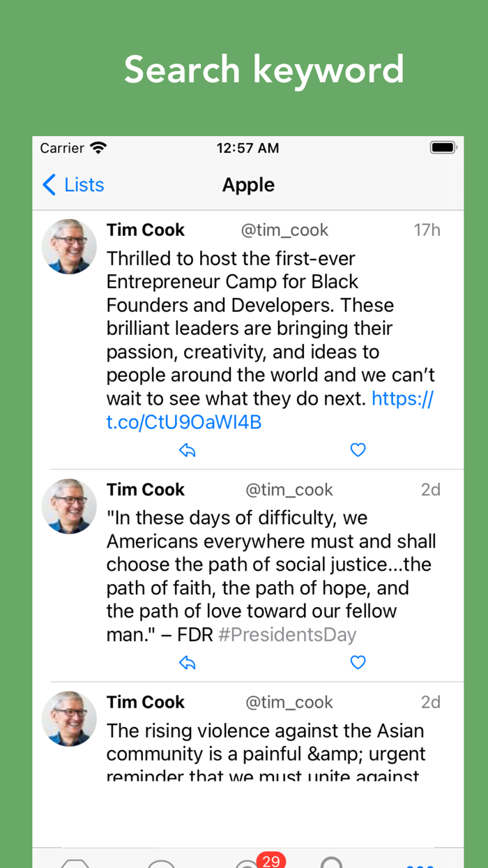
Task: Tap the back chevron to Lists
Action: tap(49, 185)
